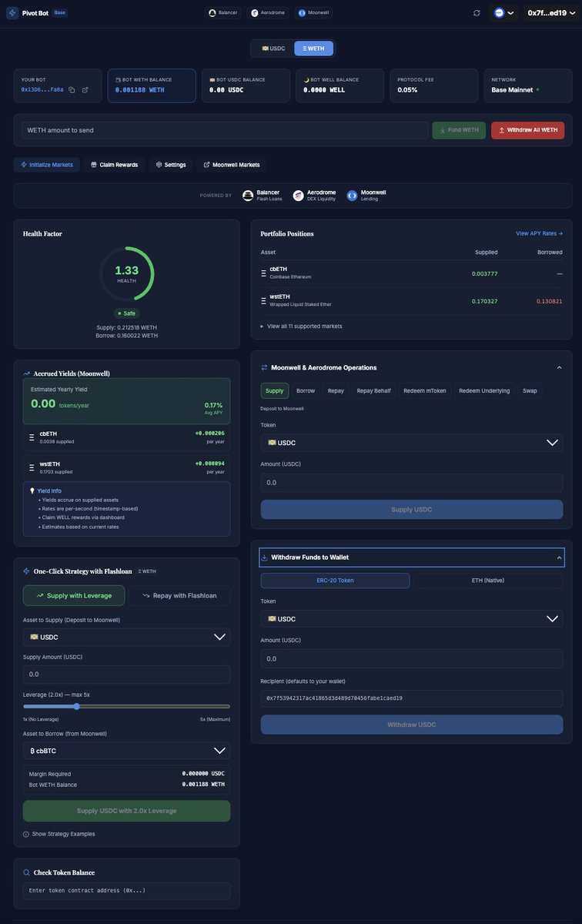Image resolution: width=582 pixels, height=924 pixels.
Task: Select the Redeem mToken tab
Action: click(425, 390)
